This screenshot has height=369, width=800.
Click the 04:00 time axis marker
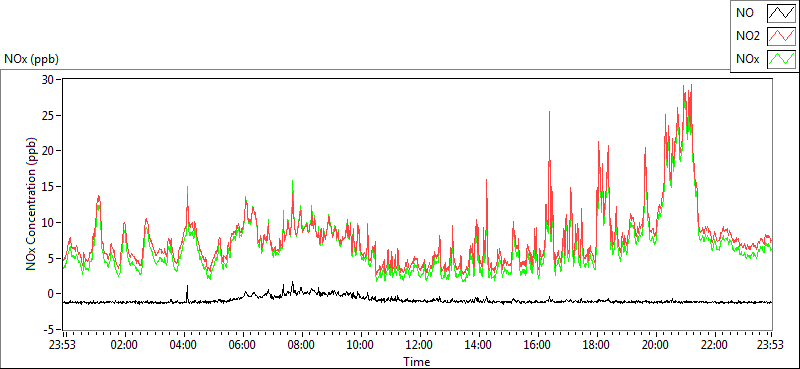(x=183, y=344)
